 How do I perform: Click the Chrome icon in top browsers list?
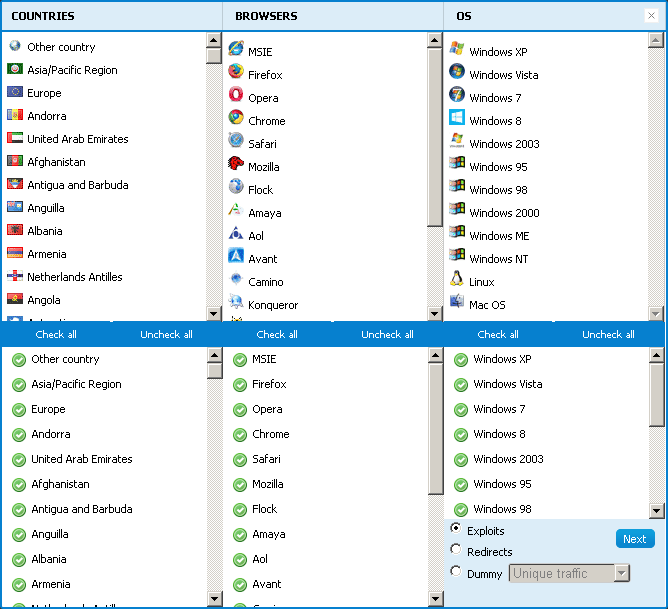pos(236,117)
